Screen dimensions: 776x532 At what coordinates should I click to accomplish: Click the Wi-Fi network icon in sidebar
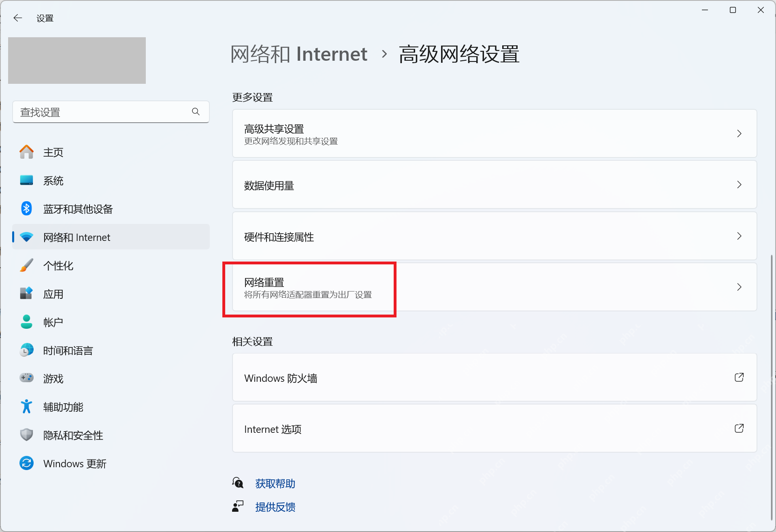(27, 237)
